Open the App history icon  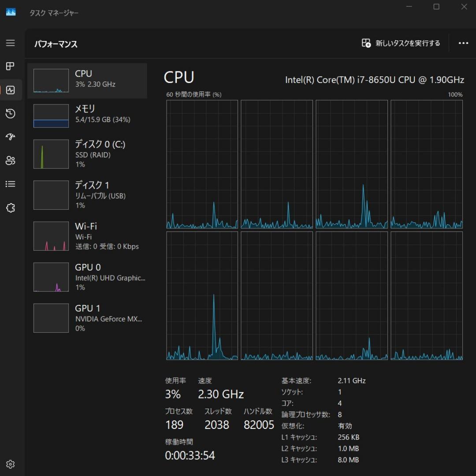pyautogui.click(x=10, y=114)
